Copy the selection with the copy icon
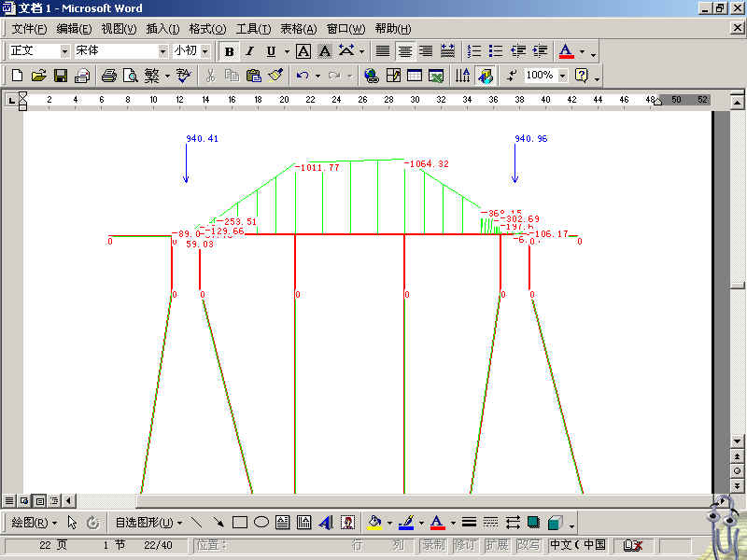The height and width of the screenshot is (560, 747). click(x=232, y=76)
